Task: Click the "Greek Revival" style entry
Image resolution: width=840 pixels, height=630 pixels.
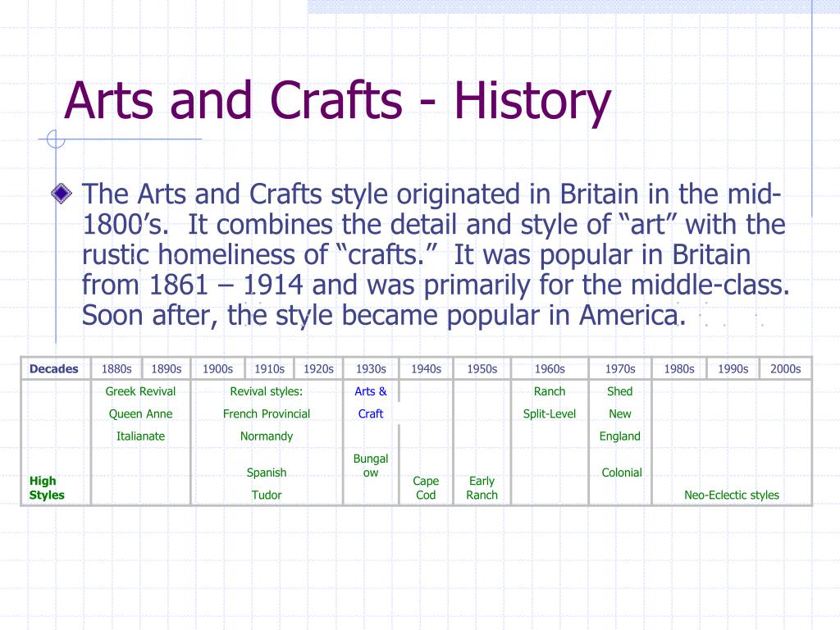Action: point(140,391)
